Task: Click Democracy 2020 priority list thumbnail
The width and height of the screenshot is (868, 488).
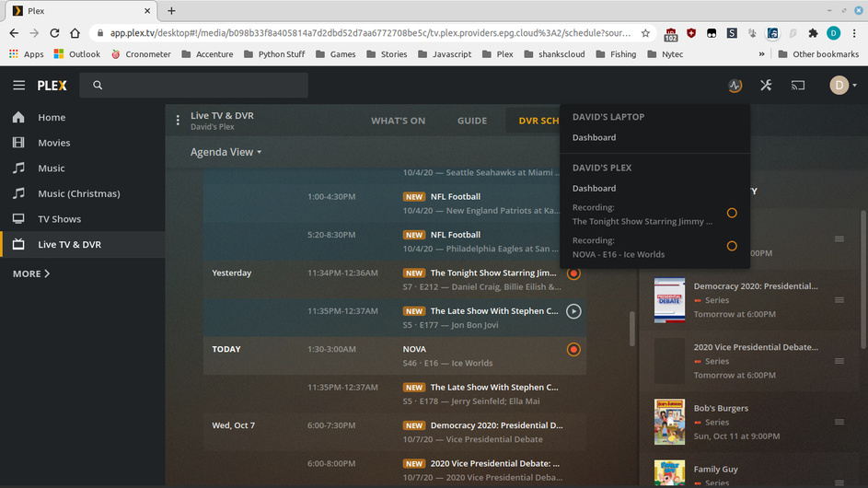Action: [x=669, y=300]
